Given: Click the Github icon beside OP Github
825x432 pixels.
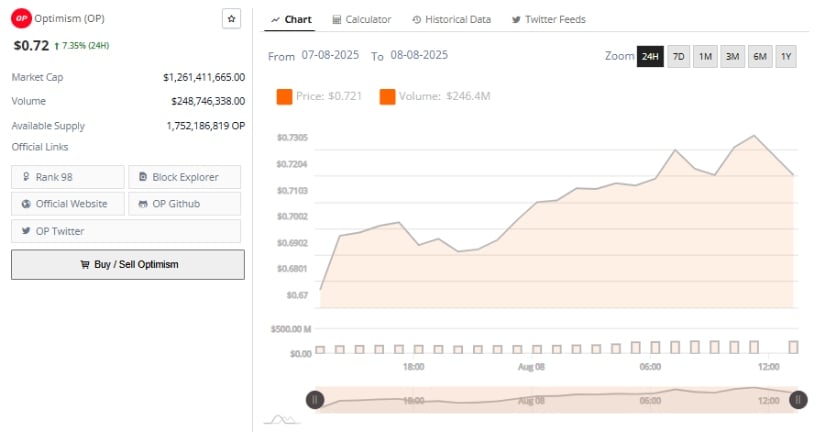Looking at the screenshot, I should [143, 204].
